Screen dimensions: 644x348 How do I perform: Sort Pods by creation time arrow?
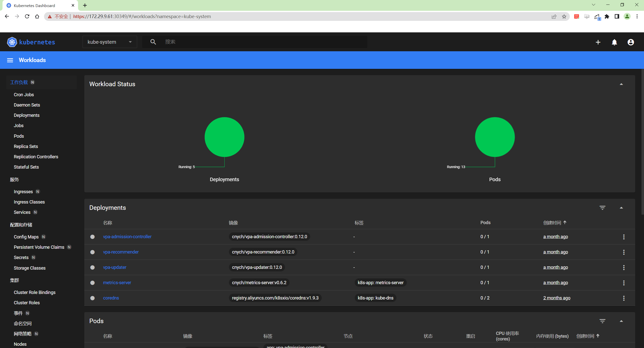click(598, 336)
